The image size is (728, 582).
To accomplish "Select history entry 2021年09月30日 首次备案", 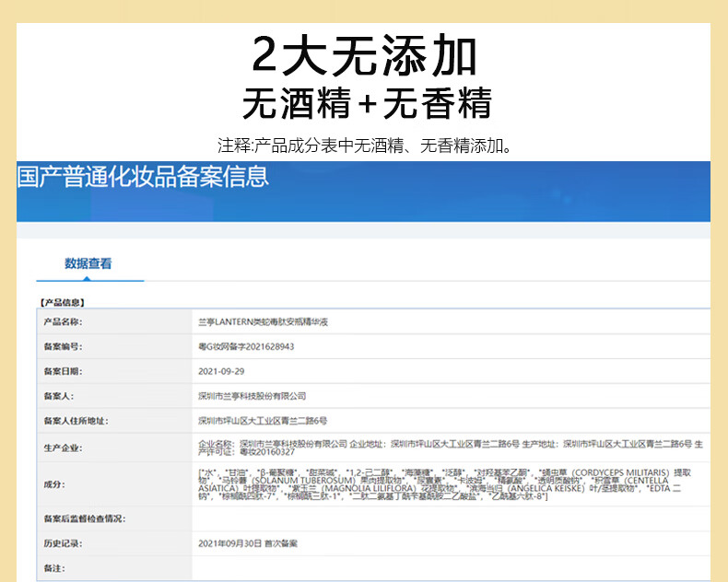I will [x=248, y=543].
